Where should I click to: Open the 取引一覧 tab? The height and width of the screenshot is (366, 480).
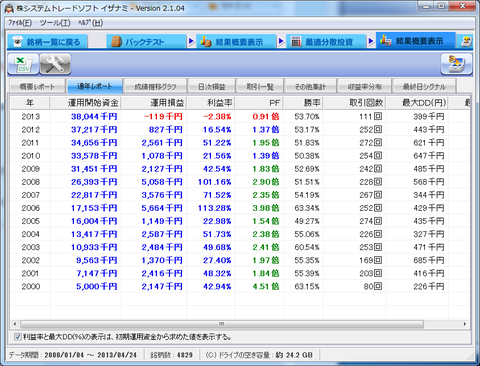point(260,87)
